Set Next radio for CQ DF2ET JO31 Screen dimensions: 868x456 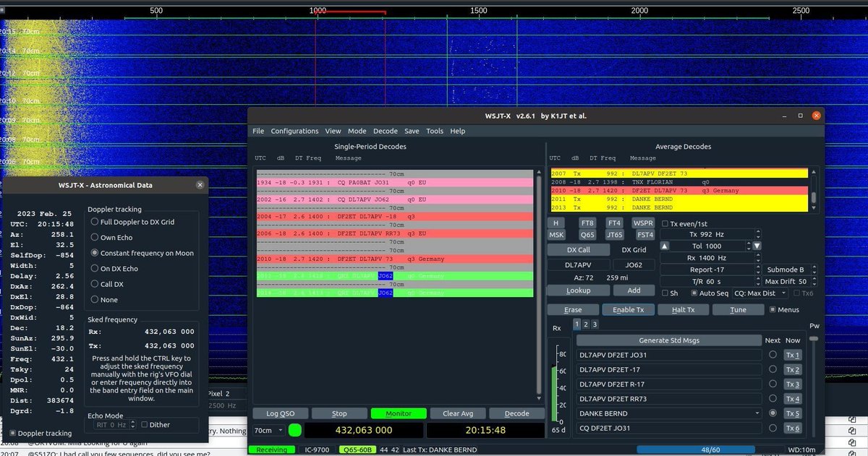[773, 428]
